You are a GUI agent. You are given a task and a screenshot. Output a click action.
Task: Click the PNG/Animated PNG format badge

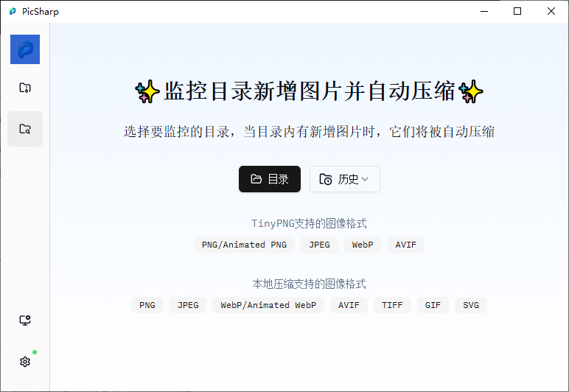click(244, 245)
